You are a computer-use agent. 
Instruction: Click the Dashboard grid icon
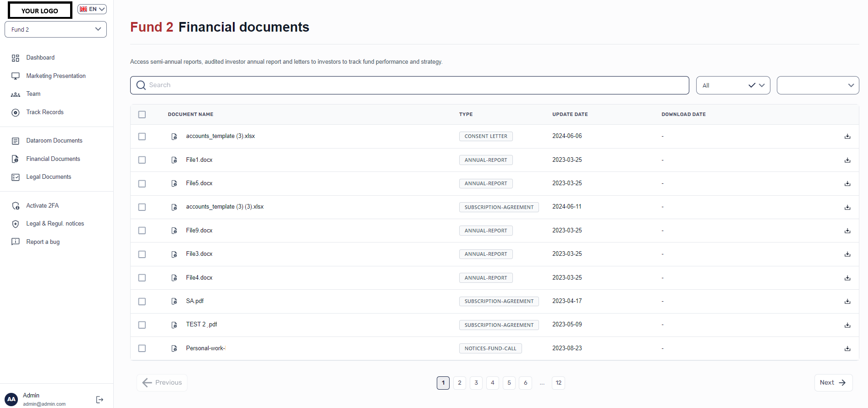click(x=16, y=58)
